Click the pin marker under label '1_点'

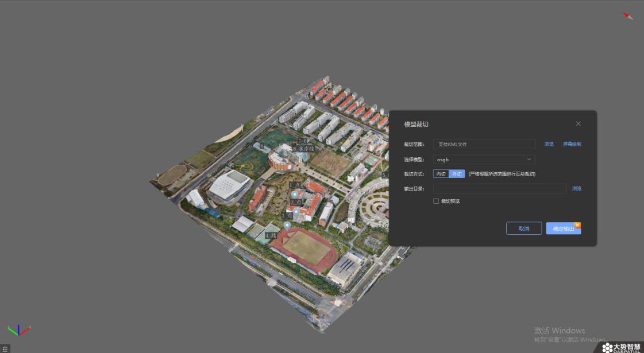[x=295, y=195]
